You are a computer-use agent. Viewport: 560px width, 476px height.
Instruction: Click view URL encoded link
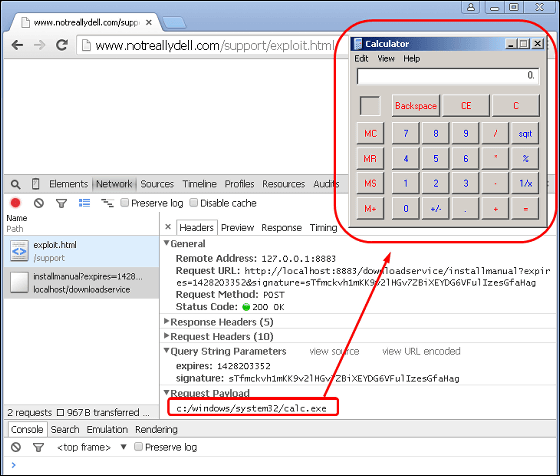(x=421, y=351)
